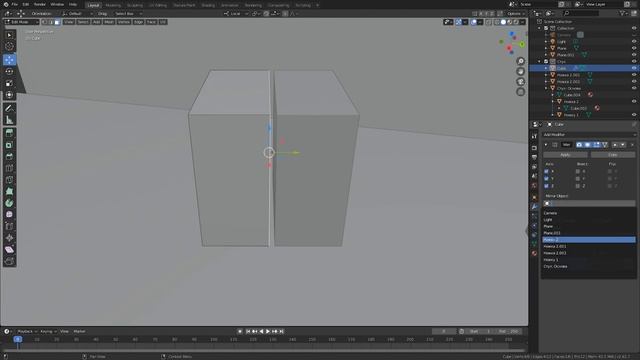Screen dimensions: 640x360
Task: Activate the Transform tool
Action: click(x=9, y=95)
